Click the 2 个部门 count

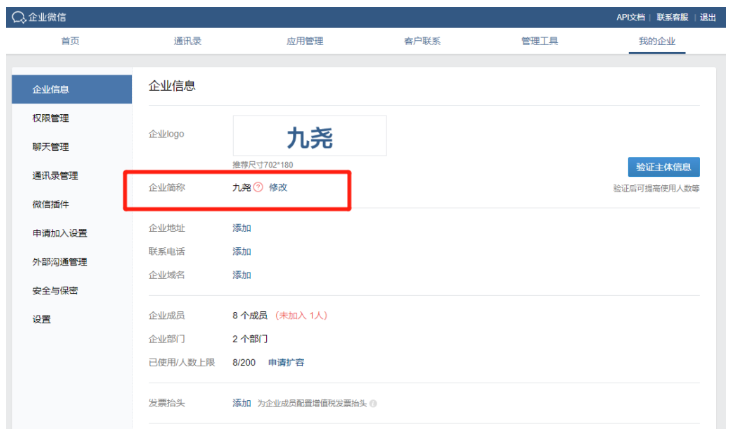250,339
